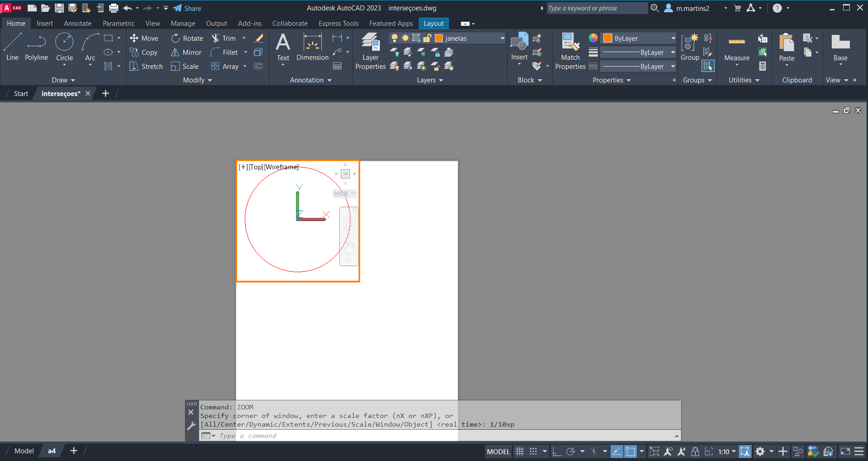
Task: Click the Move tool
Action: tap(144, 38)
